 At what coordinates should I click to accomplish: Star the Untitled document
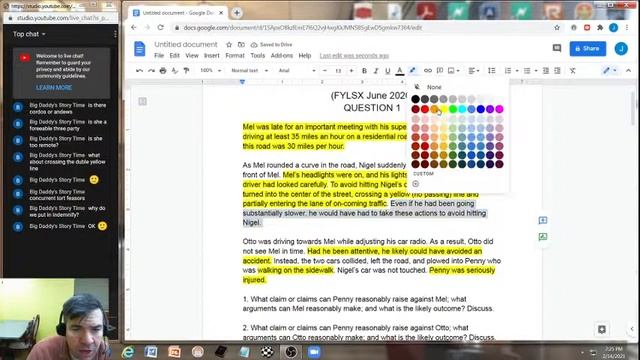pyautogui.click(x=229, y=44)
